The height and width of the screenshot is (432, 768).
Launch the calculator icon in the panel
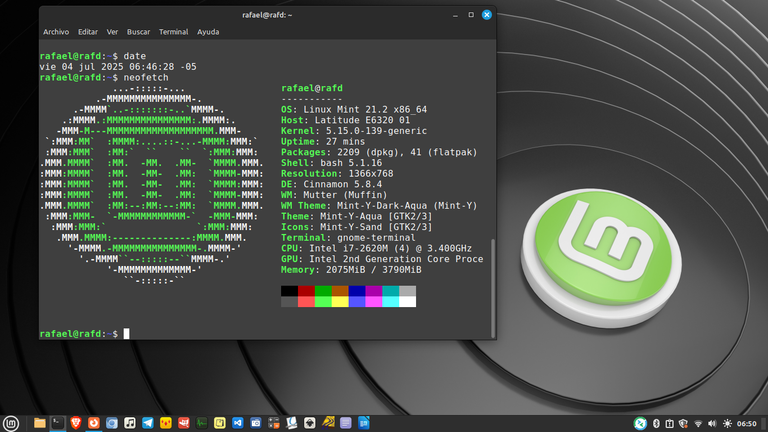(x=274, y=423)
